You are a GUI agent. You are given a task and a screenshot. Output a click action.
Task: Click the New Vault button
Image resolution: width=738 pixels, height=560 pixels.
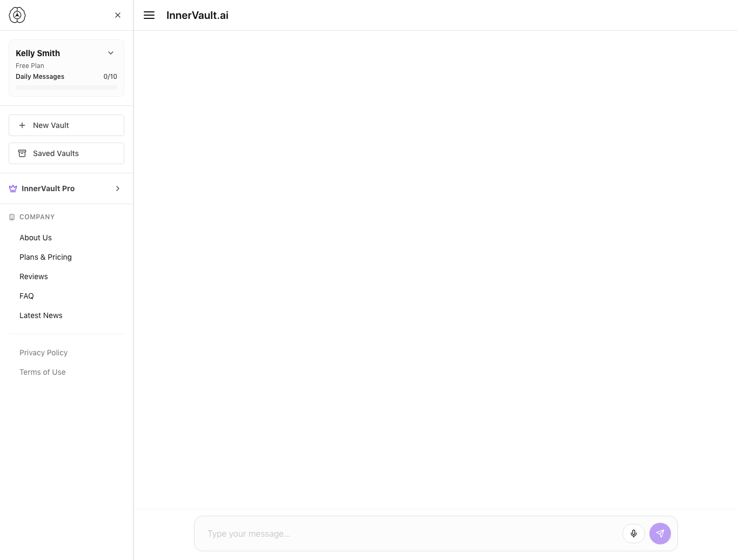pos(66,125)
